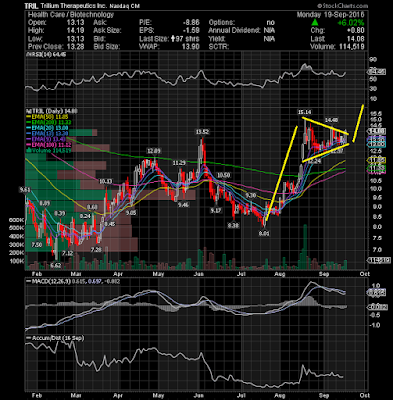Click the 7.28 price label
Image resolution: width=393 pixels, height=400 pixels.
pyautogui.click(x=96, y=249)
